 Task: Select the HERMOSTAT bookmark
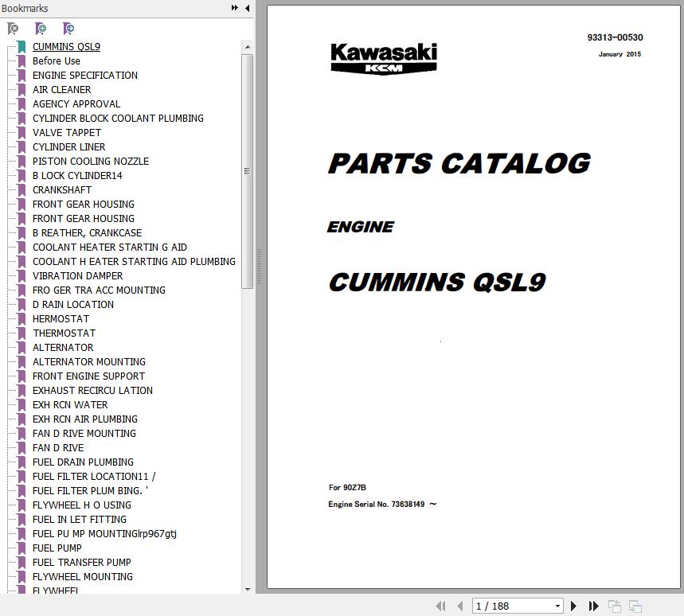coord(61,319)
